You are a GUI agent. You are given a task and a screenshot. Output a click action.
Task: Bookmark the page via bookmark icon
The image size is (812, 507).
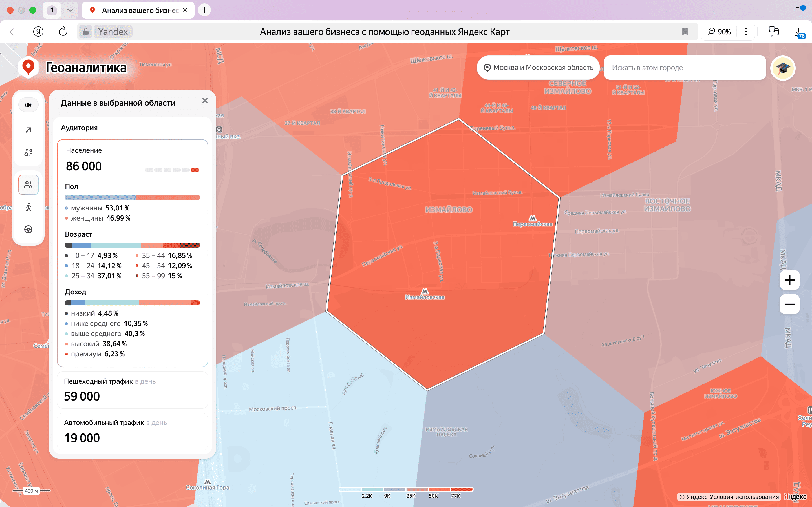[x=685, y=32]
